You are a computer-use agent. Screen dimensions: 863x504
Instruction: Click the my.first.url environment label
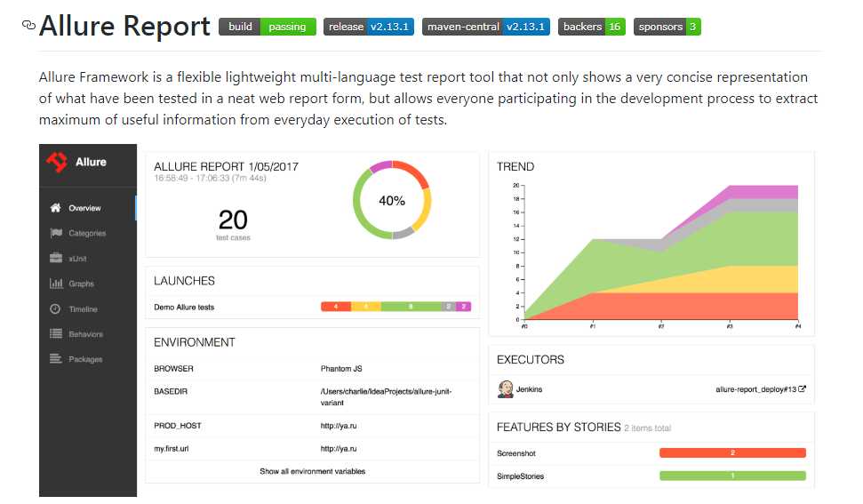click(172, 449)
